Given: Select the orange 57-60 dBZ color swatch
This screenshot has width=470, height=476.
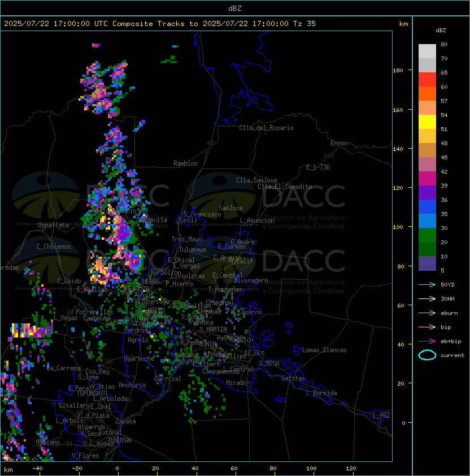Looking at the screenshot, I should (427, 93).
